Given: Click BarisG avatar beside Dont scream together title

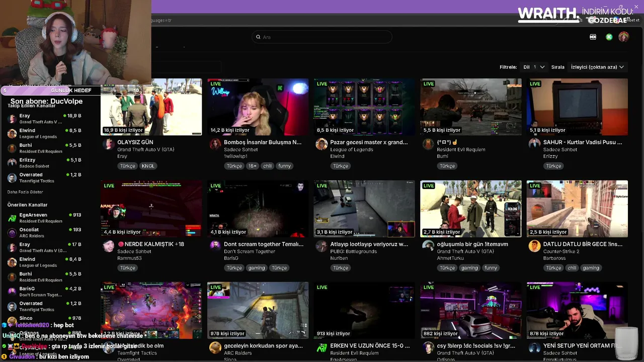Looking at the screenshot, I should click(215, 246).
